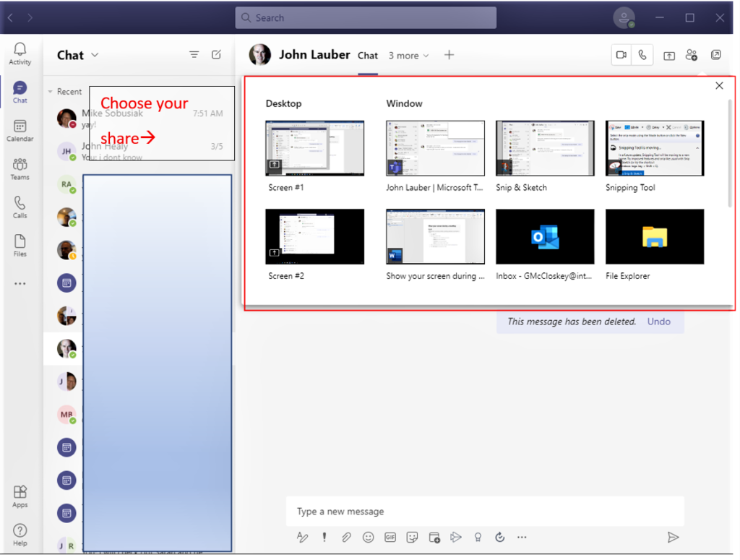Collapse the Recent chats section
The height and width of the screenshot is (560, 740).
point(50,92)
